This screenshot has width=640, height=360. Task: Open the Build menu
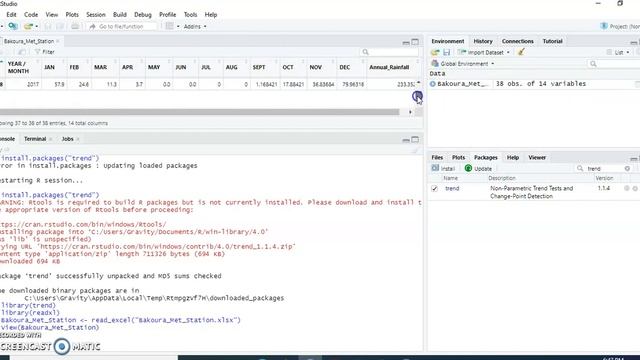tap(120, 14)
